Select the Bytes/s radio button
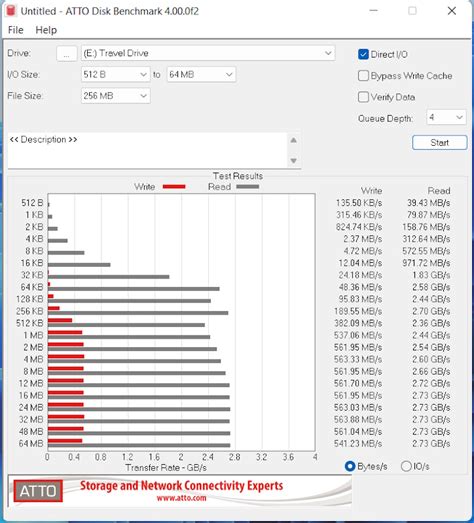The height and width of the screenshot is (523, 474). [350, 466]
